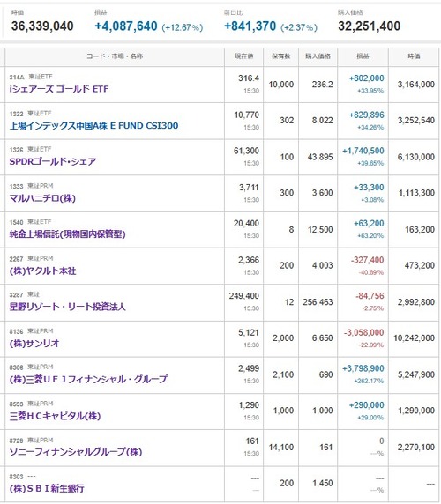
Task: Select total market value 36,339,040
Action: click(x=42, y=26)
